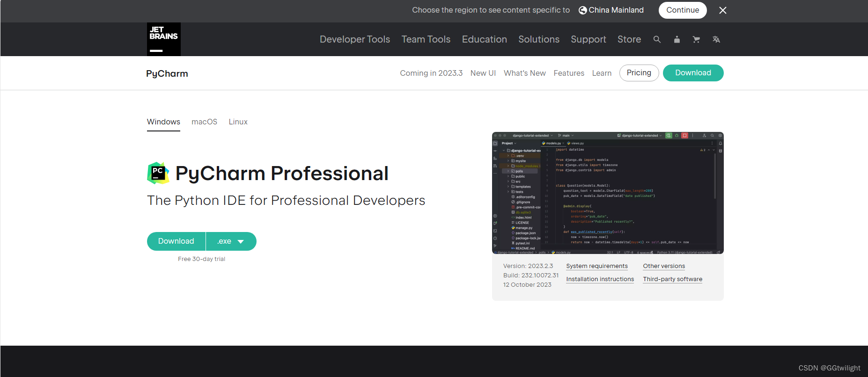
Task: Open the .exe installer type dropdown
Action: [231, 241]
